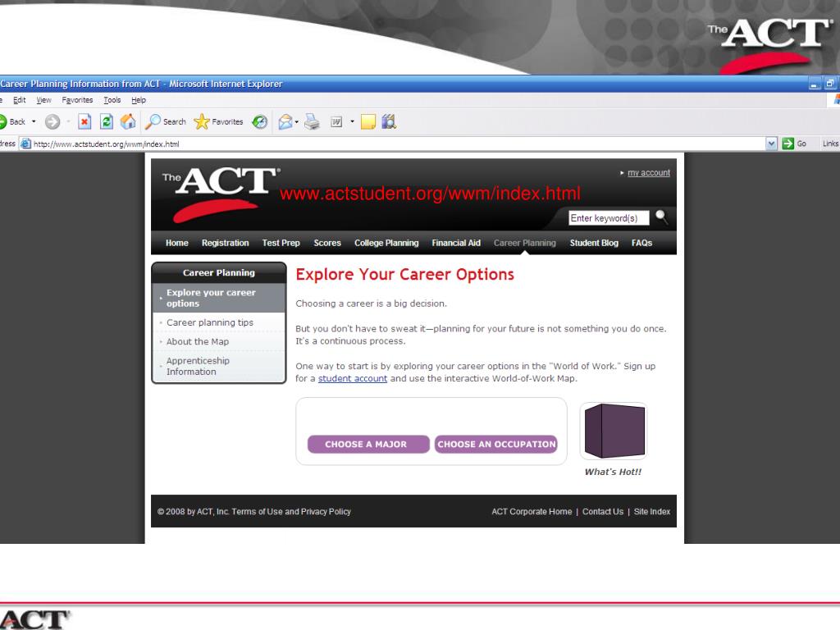Image resolution: width=840 pixels, height=630 pixels.
Task: Click the Mail envelope icon
Action: click(285, 122)
